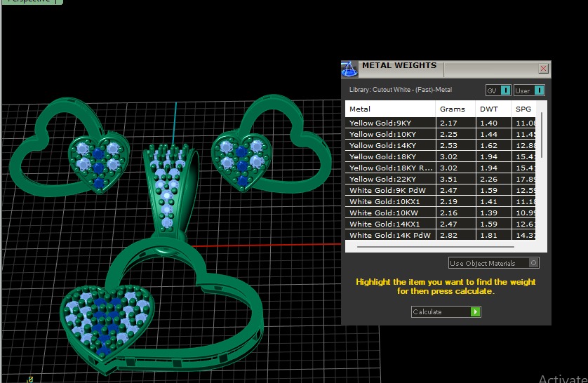This screenshot has height=383, width=588.
Task: Select the Yellow Gold:18KY R... row
Action: tap(440, 168)
